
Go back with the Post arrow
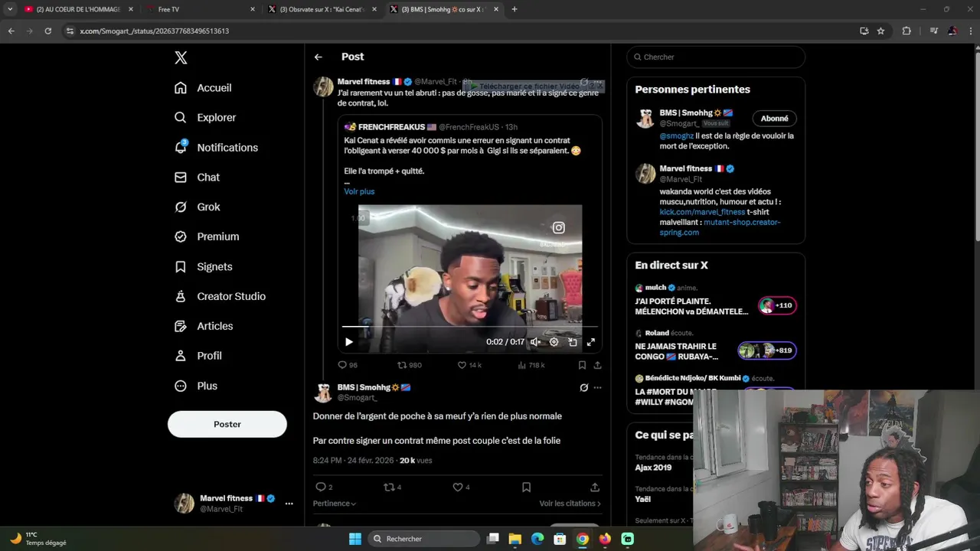[x=318, y=57]
